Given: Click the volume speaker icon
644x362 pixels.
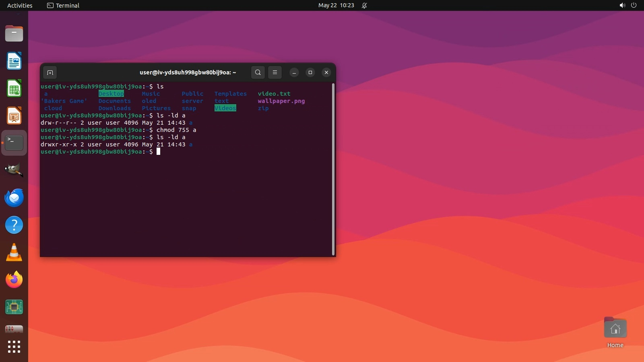Looking at the screenshot, I should (x=622, y=5).
